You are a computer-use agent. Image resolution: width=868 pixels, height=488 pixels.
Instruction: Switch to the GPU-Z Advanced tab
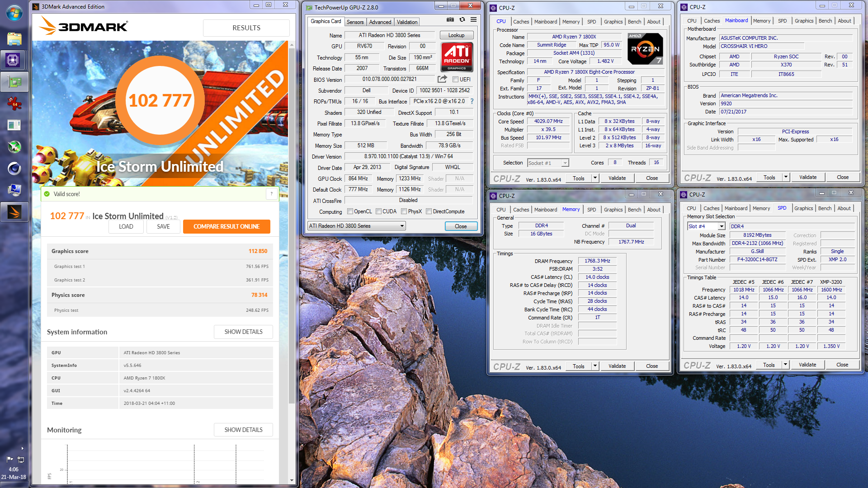coord(380,22)
